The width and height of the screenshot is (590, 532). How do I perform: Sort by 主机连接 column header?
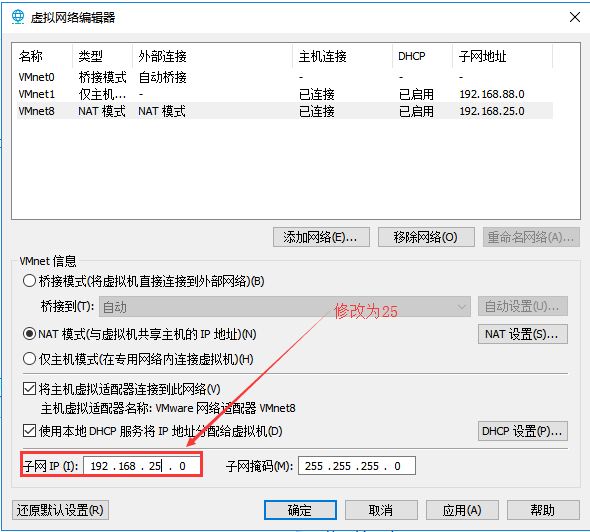coord(342,56)
